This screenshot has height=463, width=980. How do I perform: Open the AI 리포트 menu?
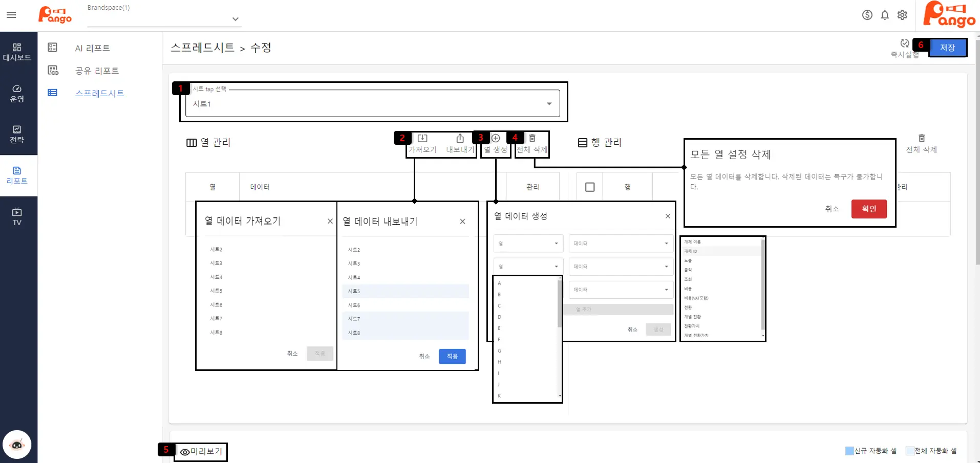click(x=92, y=48)
